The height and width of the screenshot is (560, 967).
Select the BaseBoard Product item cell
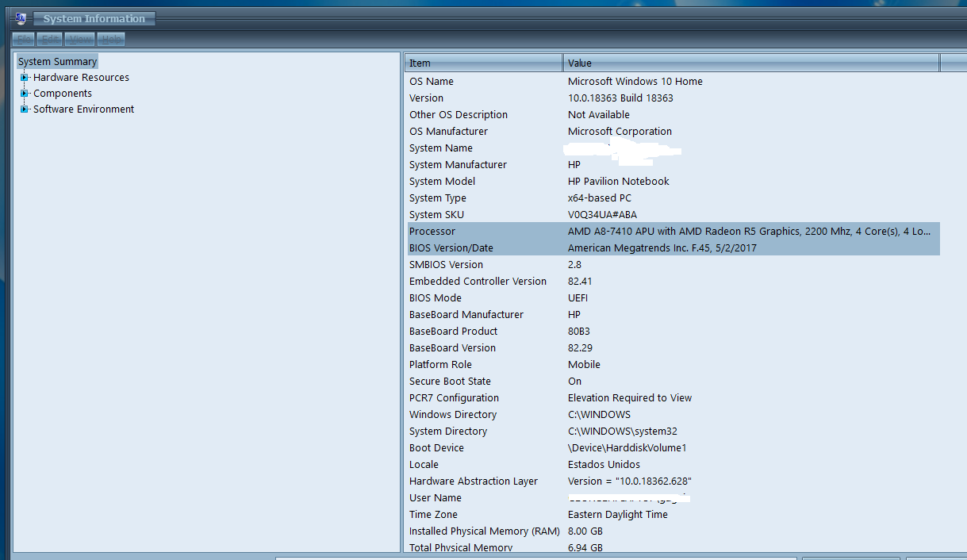[454, 332]
